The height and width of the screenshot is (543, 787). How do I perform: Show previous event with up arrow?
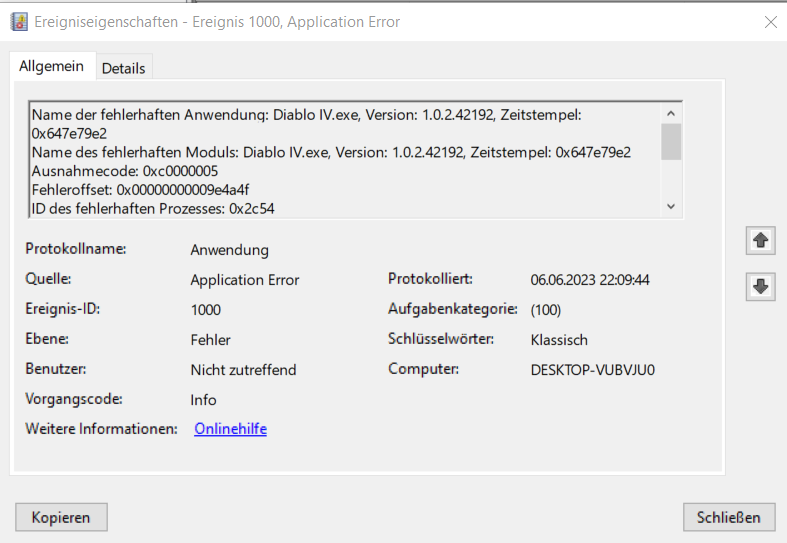click(760, 240)
